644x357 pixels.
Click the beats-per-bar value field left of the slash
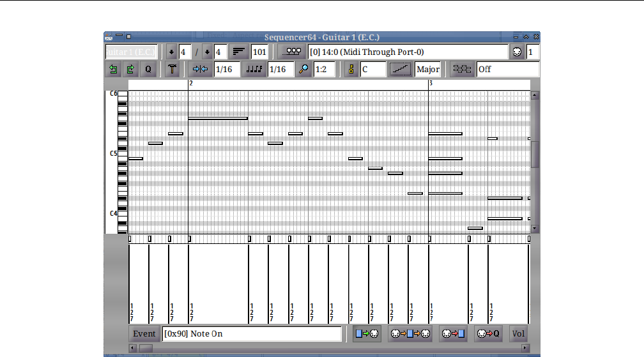tap(185, 52)
